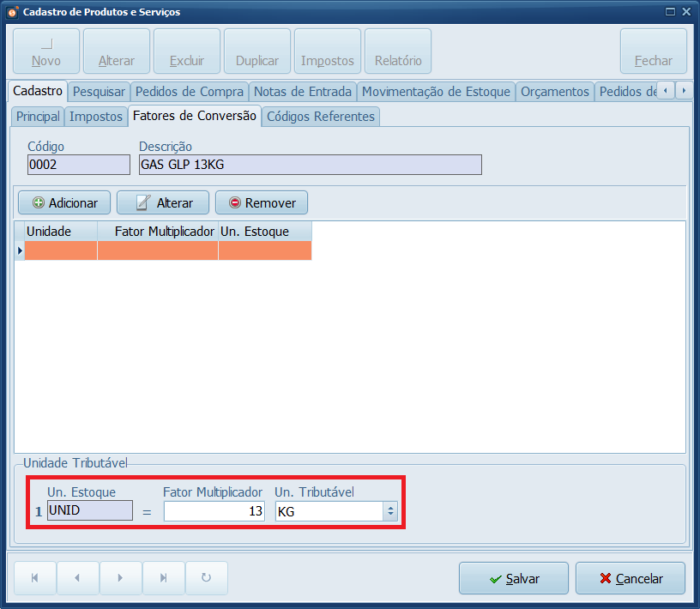Screen dimensions: 700x609
Task: Switch to Movimentação de Estoque tab
Action: click(436, 91)
